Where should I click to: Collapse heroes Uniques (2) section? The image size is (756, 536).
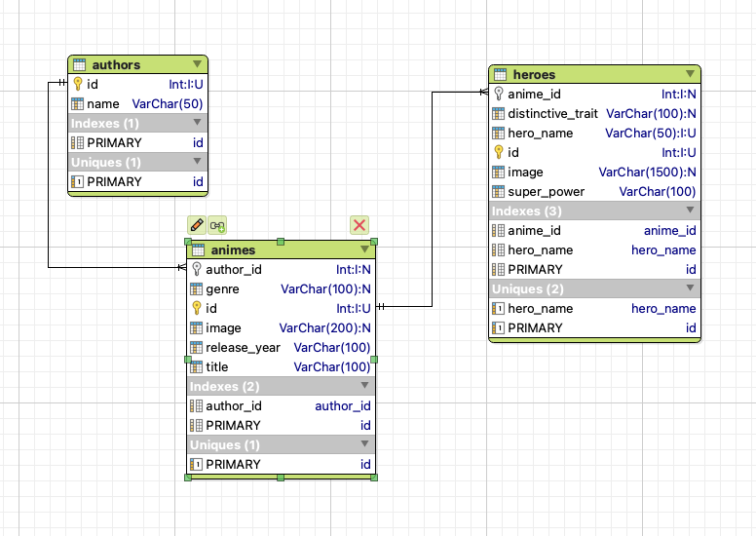[691, 288]
